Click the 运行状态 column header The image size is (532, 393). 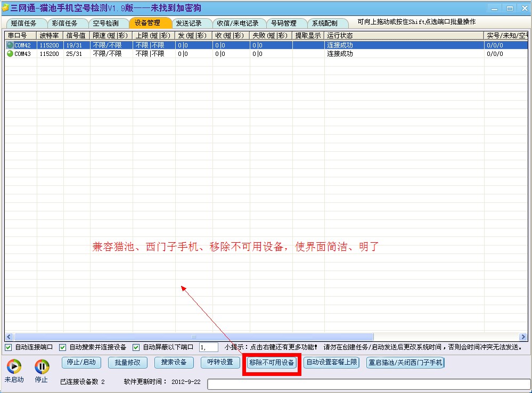coord(404,36)
